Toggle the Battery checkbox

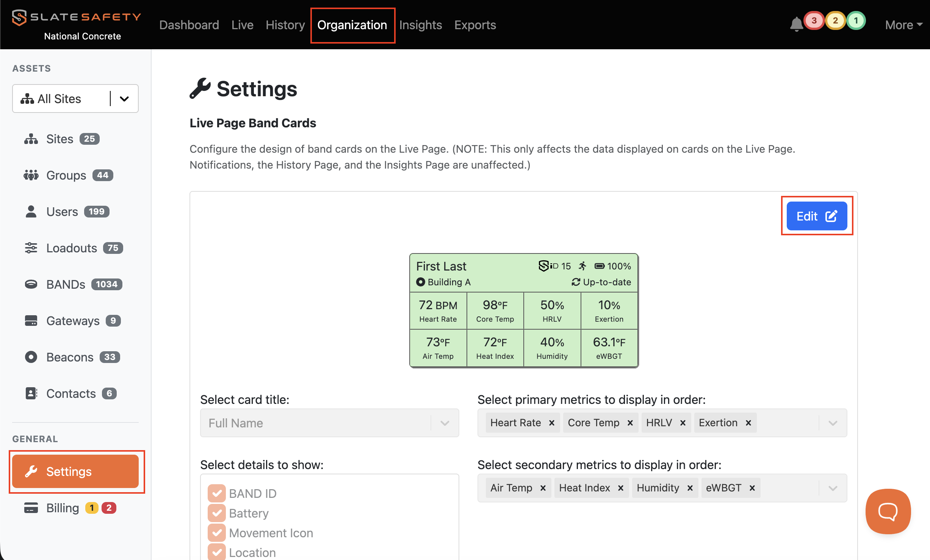coord(217,513)
